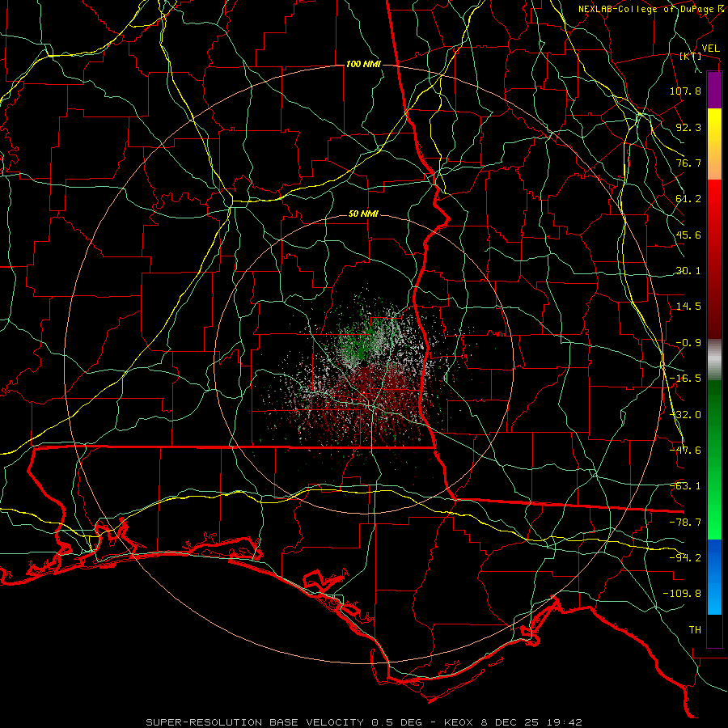
Task: Click the [KT] units label
Action: coord(691,57)
